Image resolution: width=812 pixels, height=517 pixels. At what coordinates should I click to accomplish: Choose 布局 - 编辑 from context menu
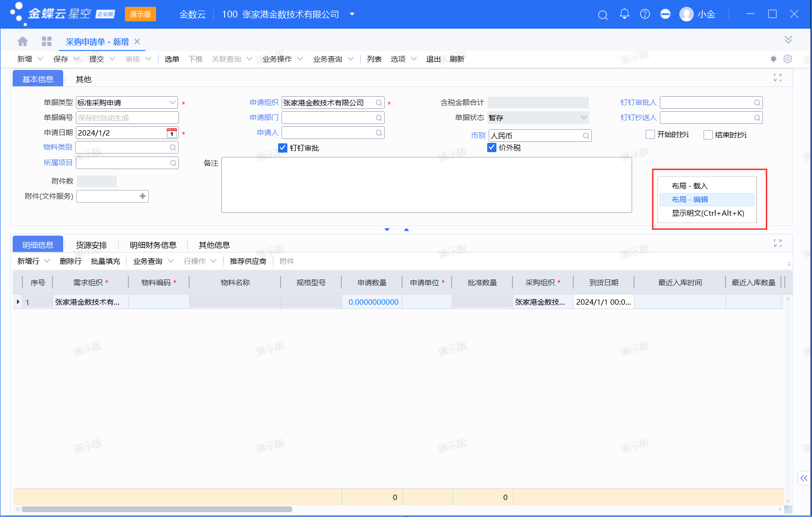click(x=707, y=199)
